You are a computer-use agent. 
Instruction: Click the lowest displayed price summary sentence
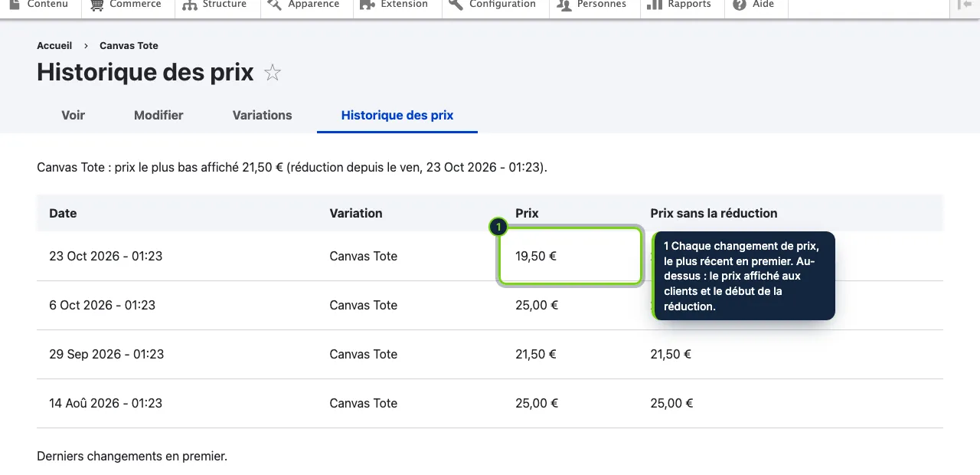[x=292, y=167]
